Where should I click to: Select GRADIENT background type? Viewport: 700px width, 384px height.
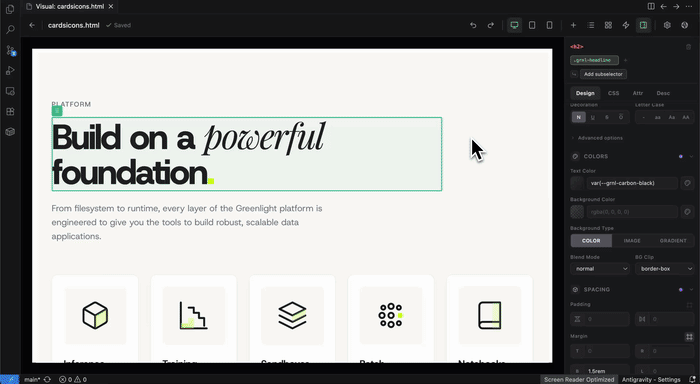click(x=673, y=241)
